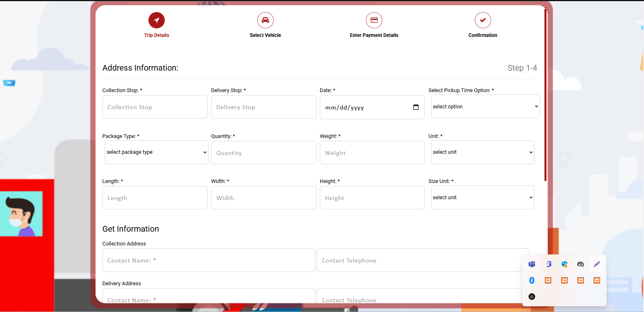Expand the Size Unit dropdown
644x312 pixels.
(482, 198)
